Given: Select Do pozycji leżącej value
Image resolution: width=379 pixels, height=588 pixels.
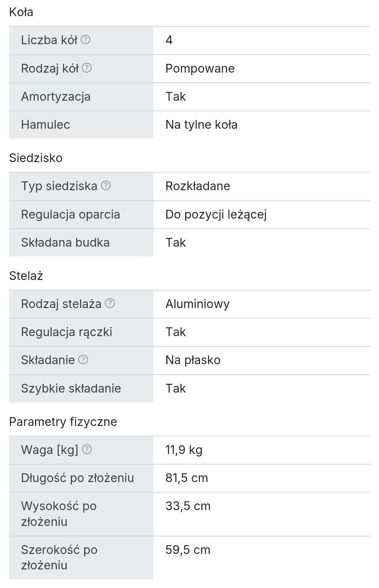Looking at the screenshot, I should 216,214.
